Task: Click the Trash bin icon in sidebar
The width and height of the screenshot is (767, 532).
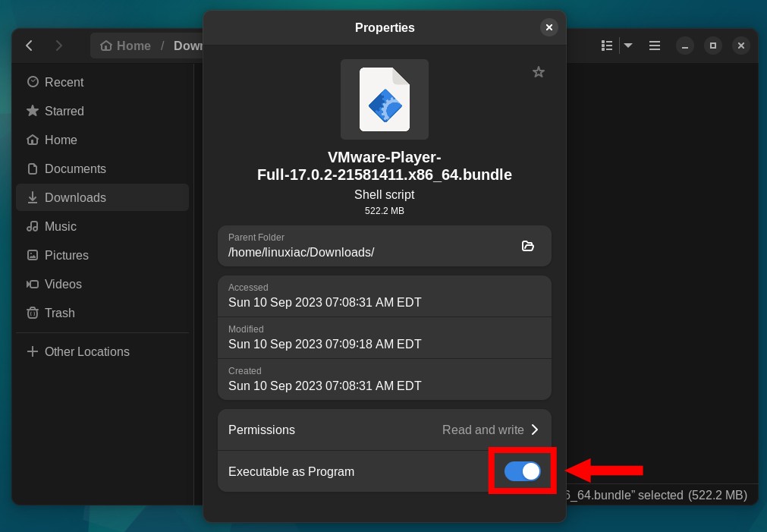Action: click(x=33, y=313)
